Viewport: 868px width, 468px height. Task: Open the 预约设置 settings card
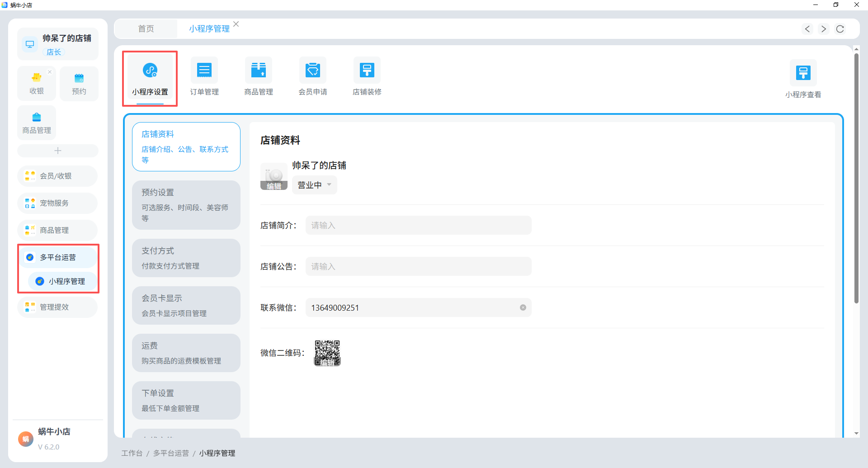[x=186, y=205]
